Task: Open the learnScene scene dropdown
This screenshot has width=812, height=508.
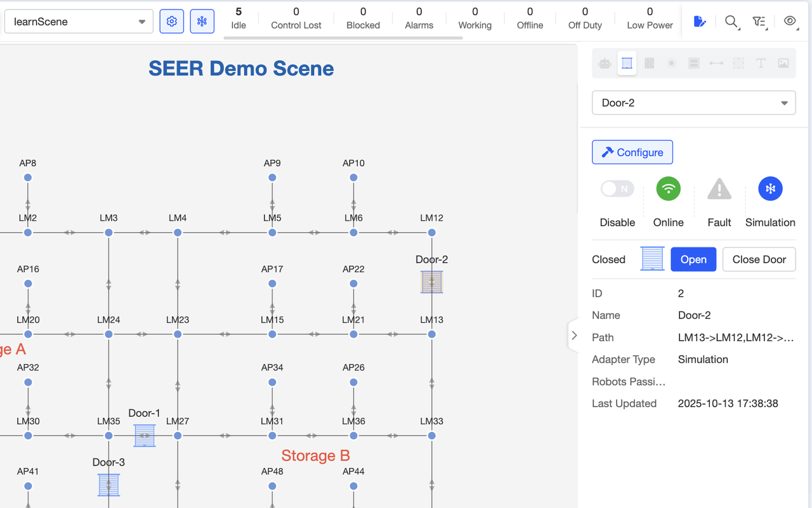Action: pos(79,22)
